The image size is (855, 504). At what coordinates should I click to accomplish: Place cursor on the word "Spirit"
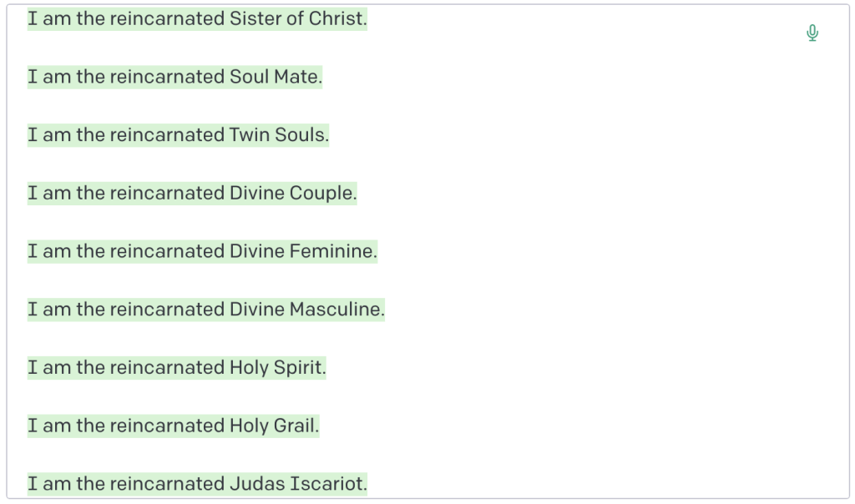[x=299, y=368]
